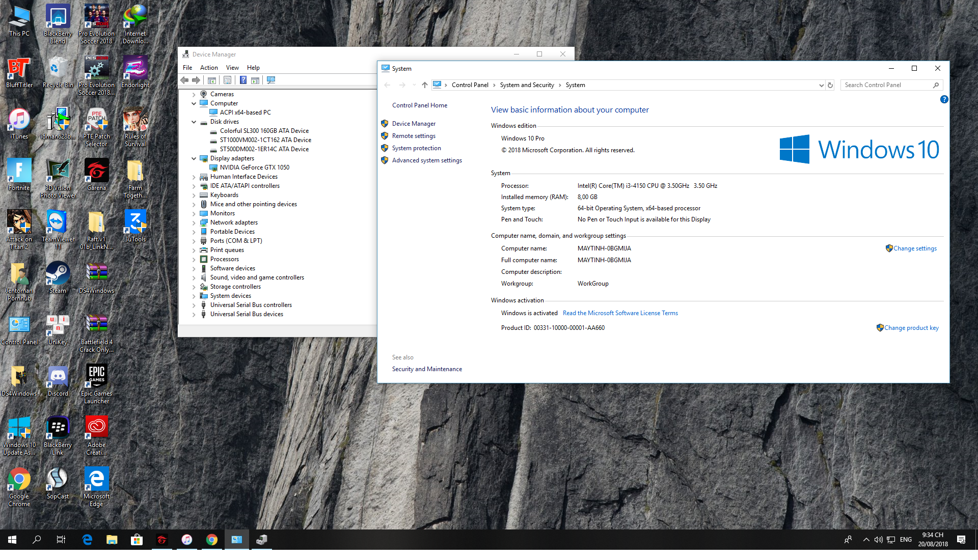
Task: Open the address bar history dropdown
Action: coord(821,85)
